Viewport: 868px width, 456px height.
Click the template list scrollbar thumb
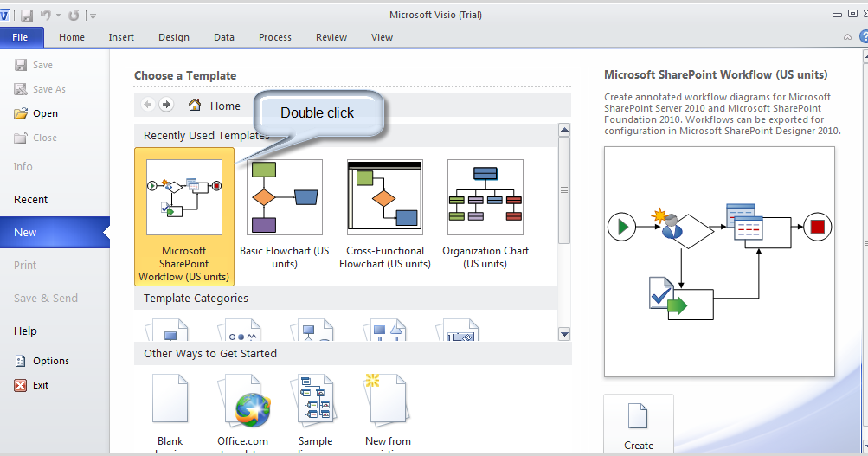[564, 190]
